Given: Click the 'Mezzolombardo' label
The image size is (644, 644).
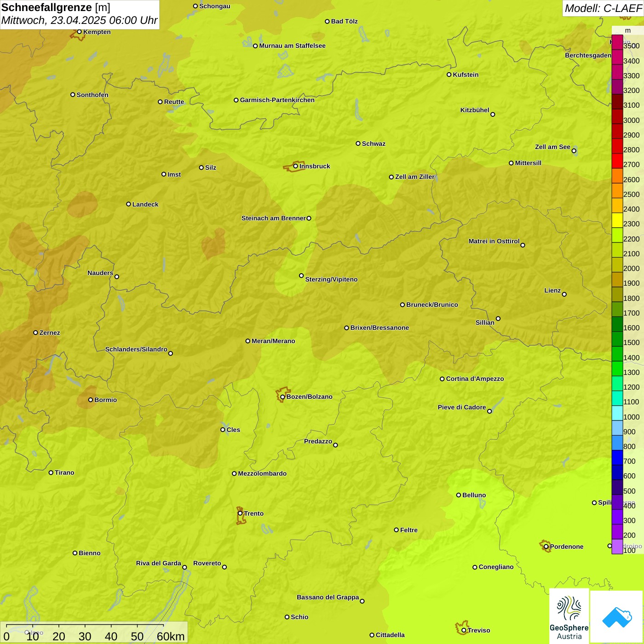Looking at the screenshot, I should pos(262,473).
